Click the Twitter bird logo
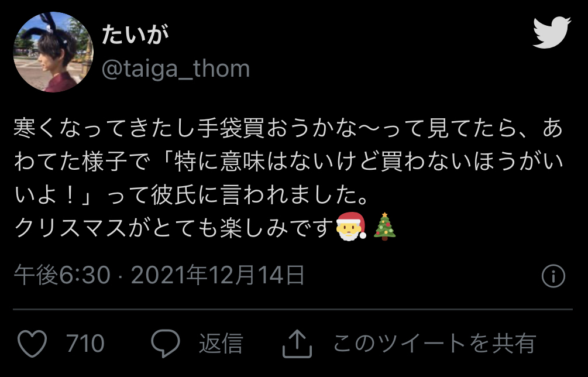 552,32
